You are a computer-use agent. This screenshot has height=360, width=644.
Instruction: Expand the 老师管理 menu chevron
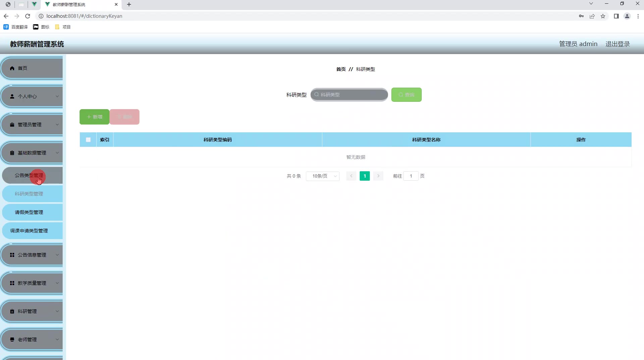(x=57, y=340)
